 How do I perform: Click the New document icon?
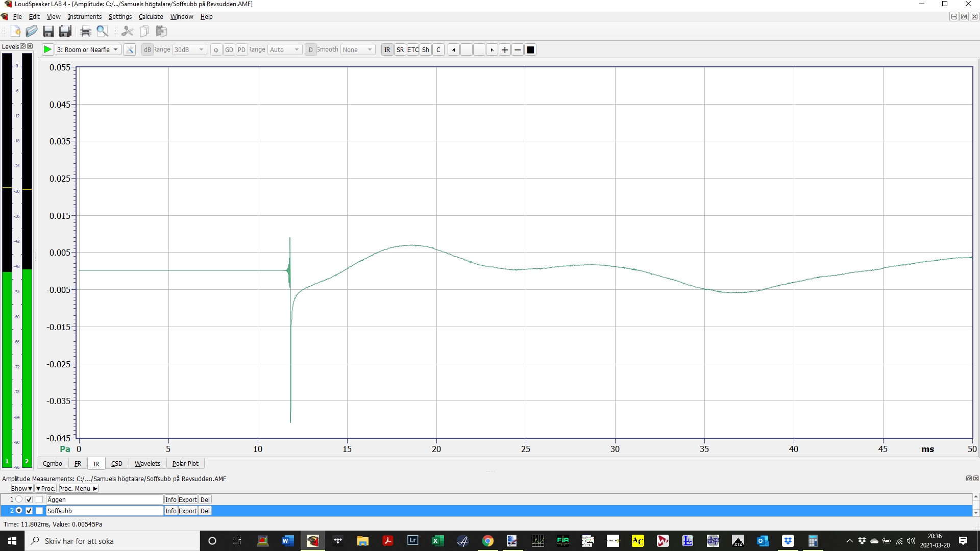(15, 32)
